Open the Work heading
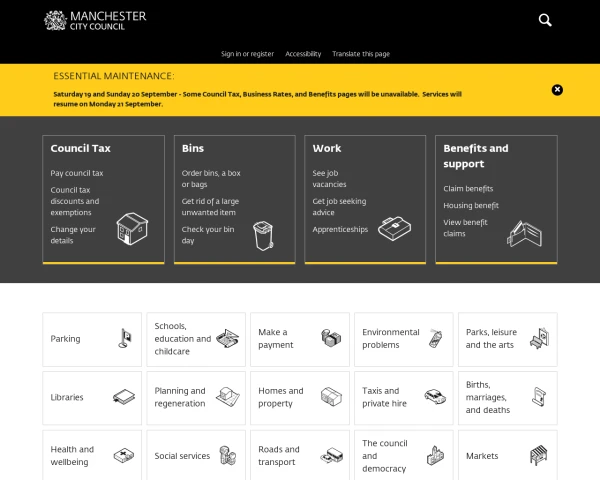The width and height of the screenshot is (600, 480). 326,148
